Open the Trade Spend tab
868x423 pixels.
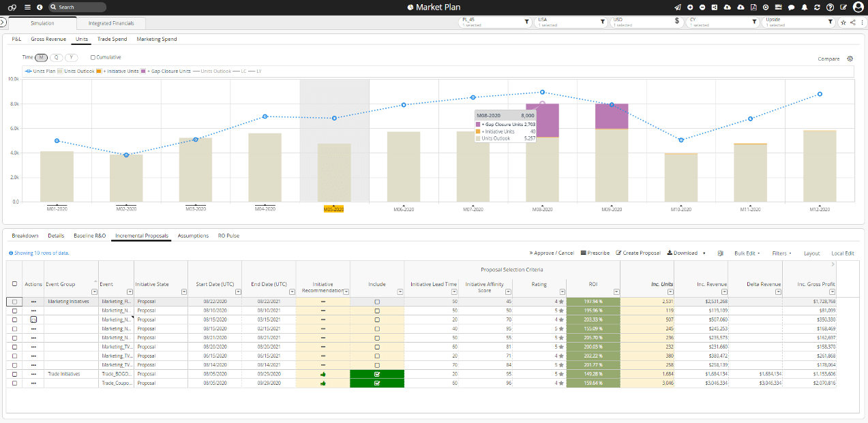(112, 40)
